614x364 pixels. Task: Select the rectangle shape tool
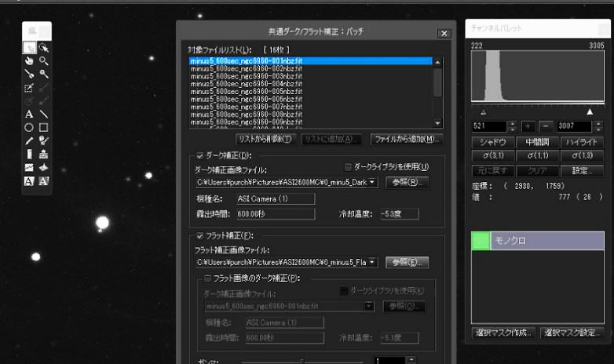point(44,128)
